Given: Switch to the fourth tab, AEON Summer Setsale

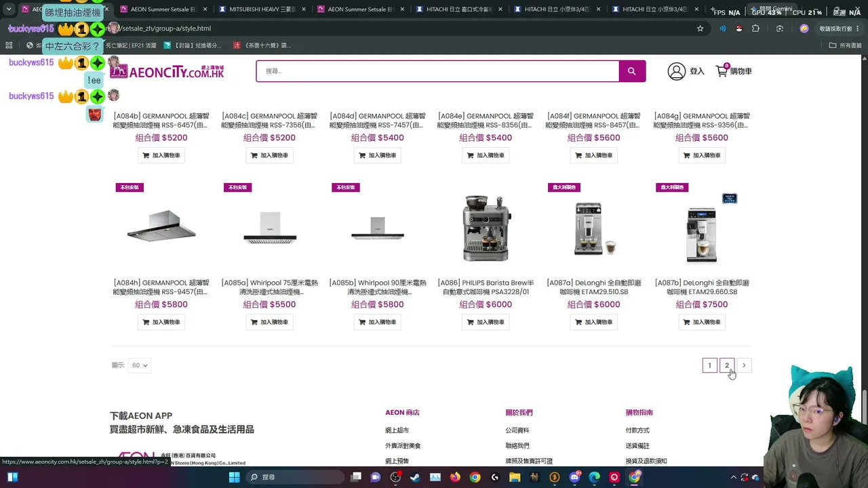Looking at the screenshot, I should [x=361, y=9].
